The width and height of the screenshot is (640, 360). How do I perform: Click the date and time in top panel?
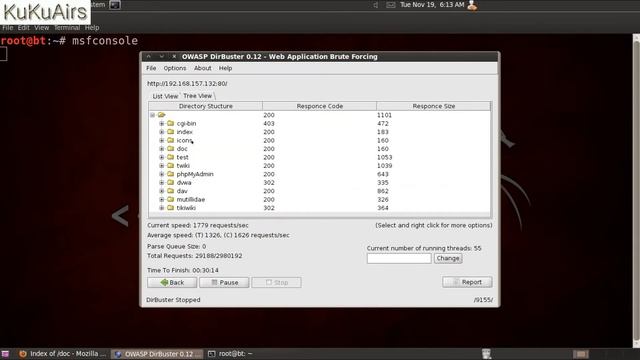point(432,5)
